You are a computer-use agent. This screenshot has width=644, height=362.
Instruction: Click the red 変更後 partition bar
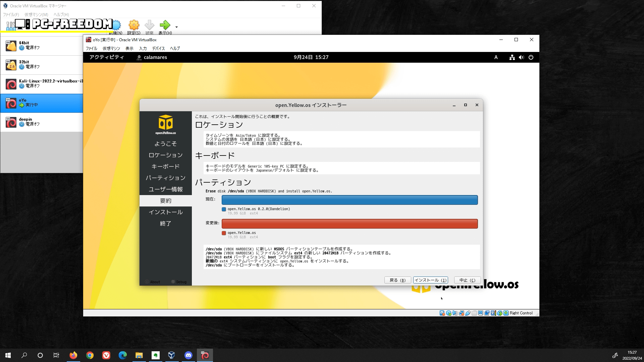[x=350, y=224]
